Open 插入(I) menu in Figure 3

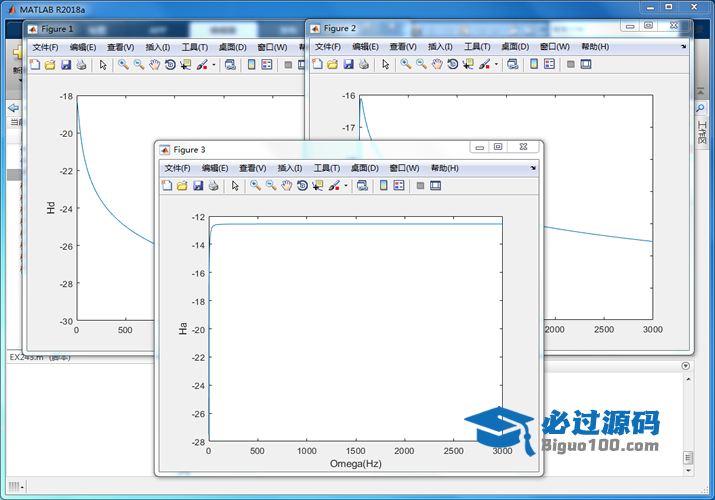pos(290,168)
